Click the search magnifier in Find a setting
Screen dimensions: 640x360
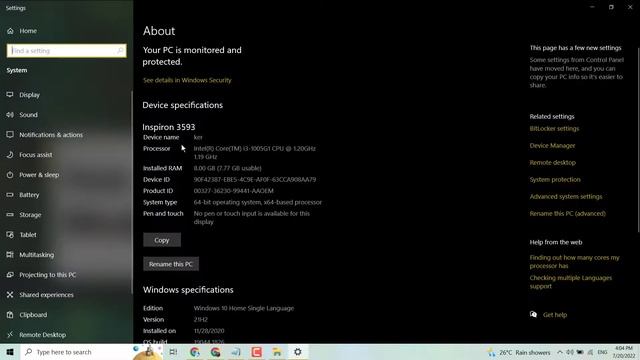pos(120,51)
